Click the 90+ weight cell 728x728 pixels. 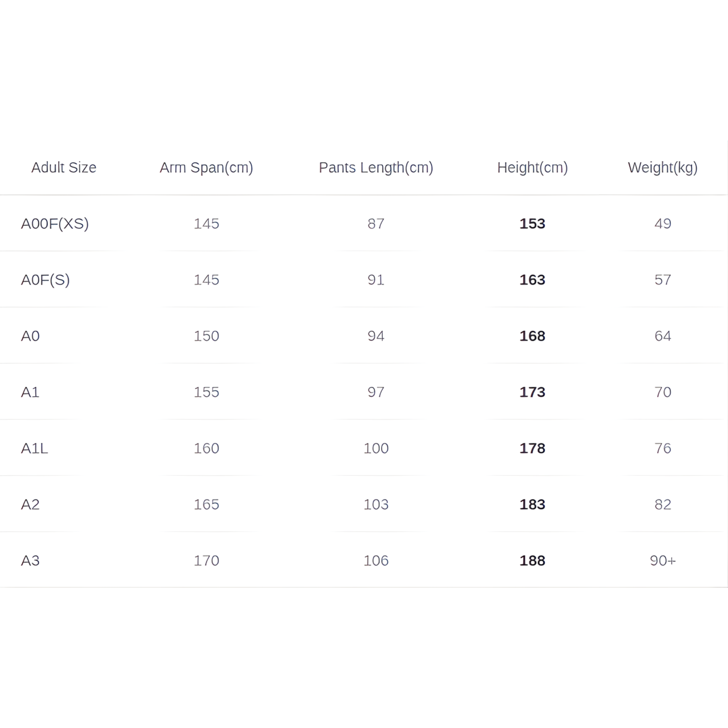point(662,560)
